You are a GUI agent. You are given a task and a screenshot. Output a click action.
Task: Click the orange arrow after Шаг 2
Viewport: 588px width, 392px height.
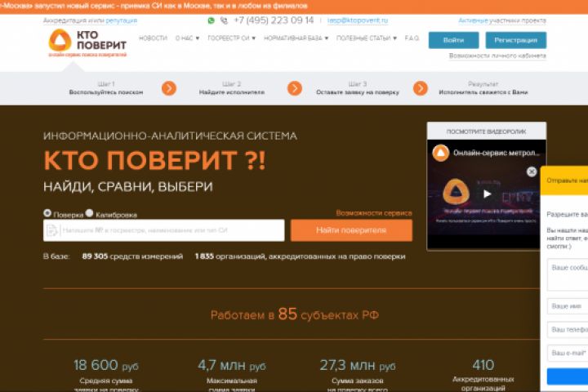pos(294,88)
